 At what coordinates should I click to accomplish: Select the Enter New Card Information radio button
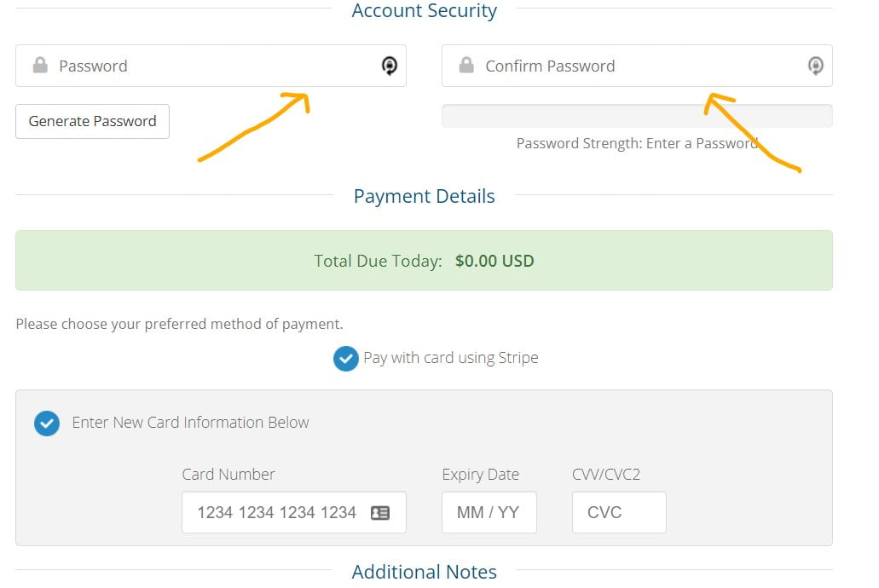(x=47, y=424)
